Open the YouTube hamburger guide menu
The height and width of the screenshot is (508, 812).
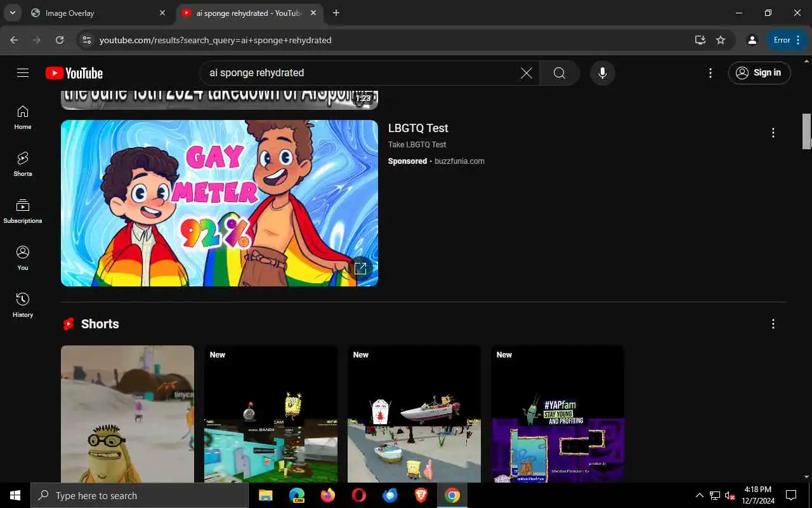pos(23,73)
